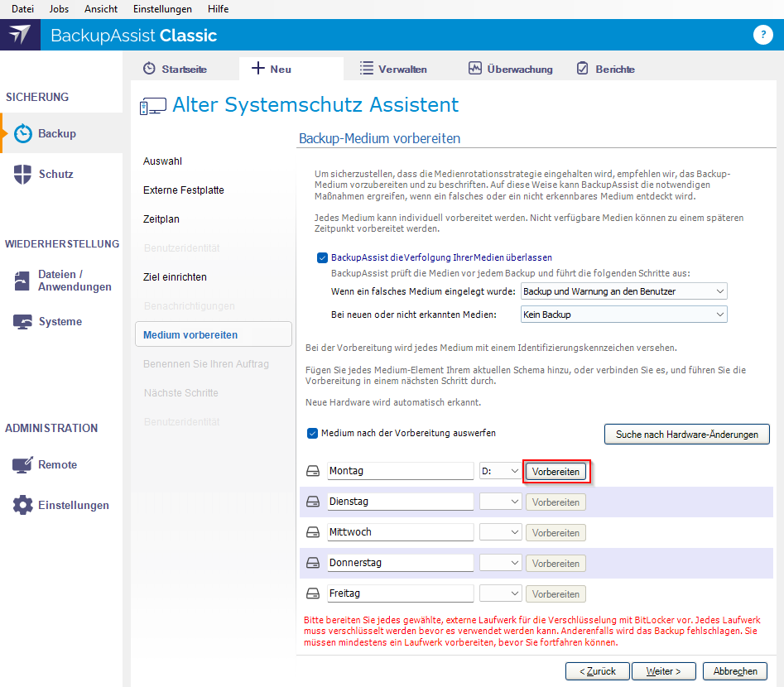The width and height of the screenshot is (784, 687).
Task: Open Systeme under Wiederherstellung
Action: click(x=60, y=321)
